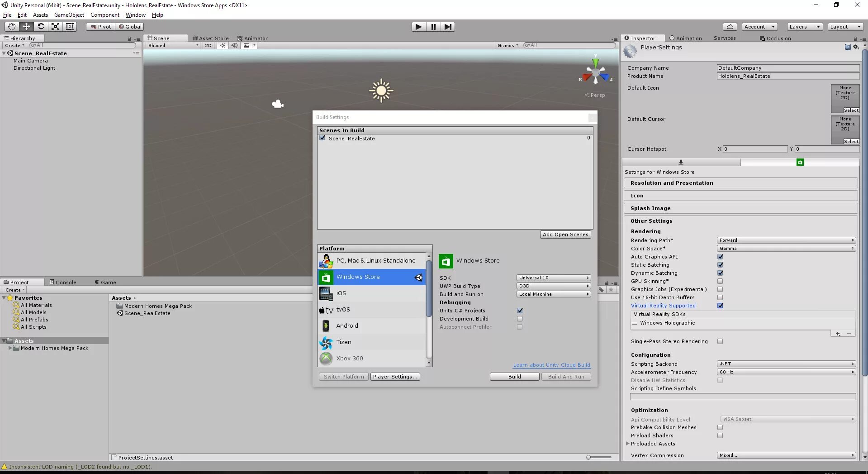
Task: Select the Xbox 360 platform
Action: click(371, 359)
